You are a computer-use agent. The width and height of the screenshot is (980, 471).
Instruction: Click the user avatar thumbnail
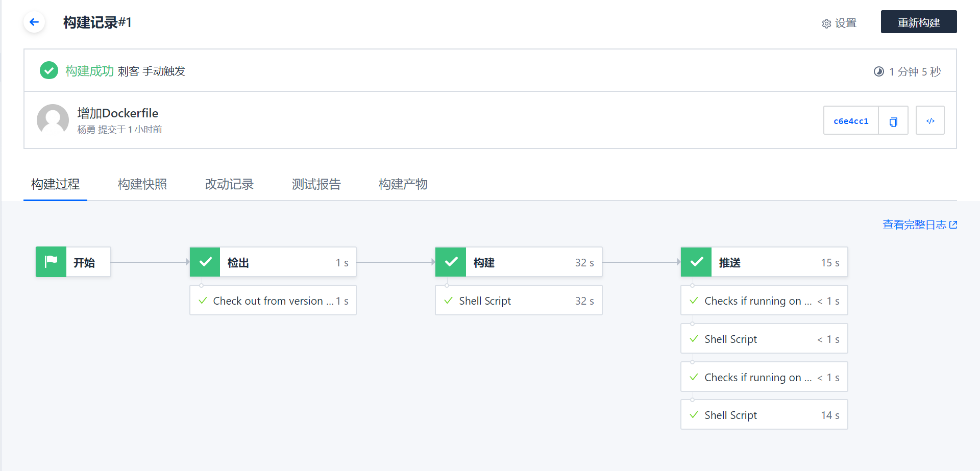click(x=53, y=120)
